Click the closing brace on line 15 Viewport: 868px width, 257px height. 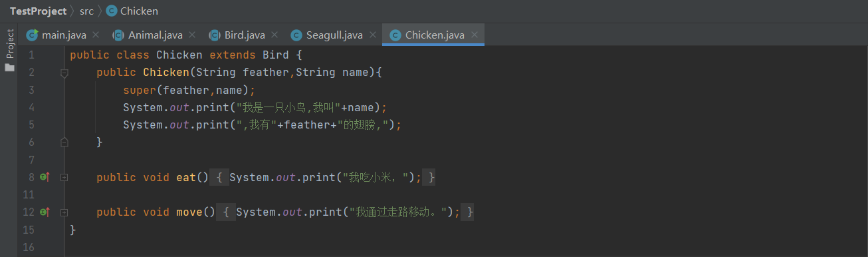(x=73, y=230)
